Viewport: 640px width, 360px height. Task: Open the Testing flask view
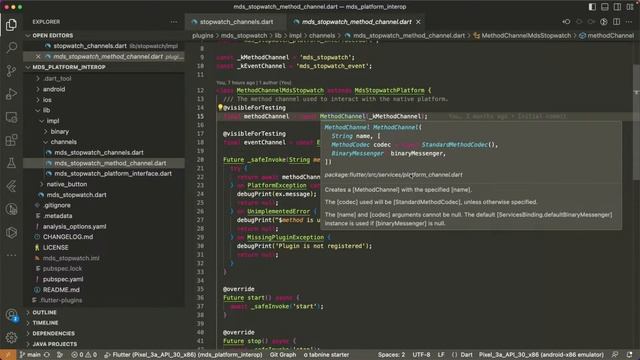(11, 163)
